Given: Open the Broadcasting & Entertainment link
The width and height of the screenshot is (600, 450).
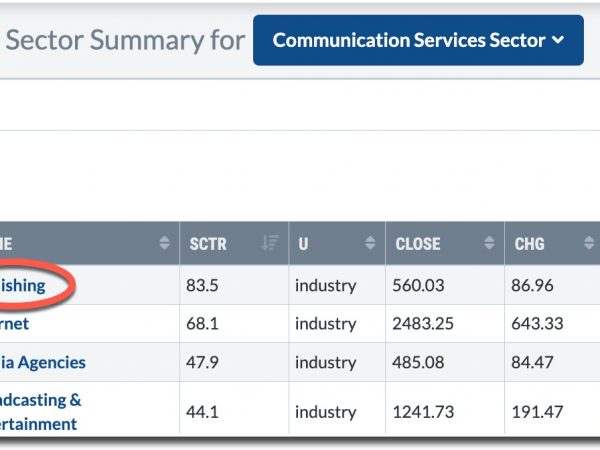Looking at the screenshot, I should point(40,412).
